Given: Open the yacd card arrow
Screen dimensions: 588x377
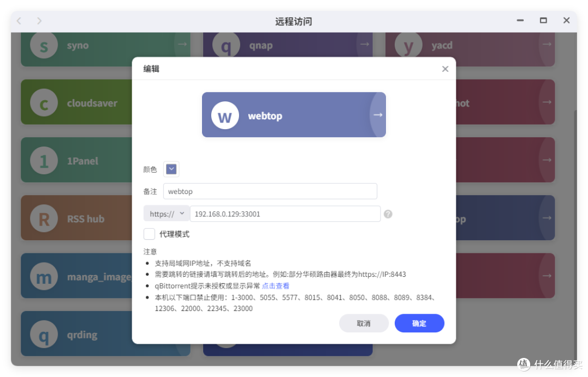Looking at the screenshot, I should tap(547, 44).
